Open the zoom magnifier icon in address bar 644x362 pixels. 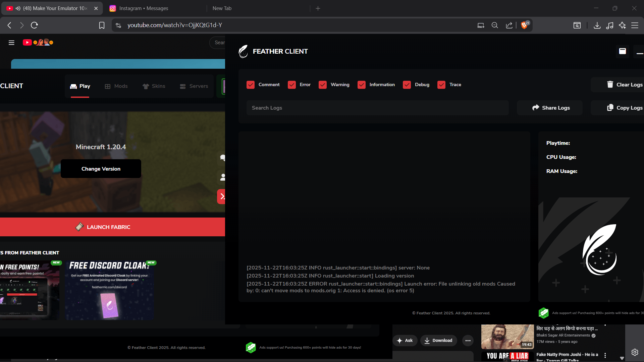(x=495, y=25)
